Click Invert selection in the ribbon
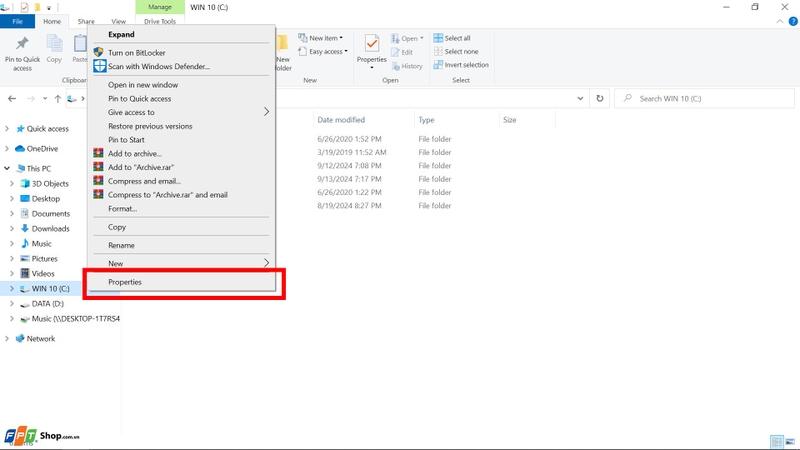Viewport: 800px width, 450px height. pyautogui.click(x=461, y=65)
